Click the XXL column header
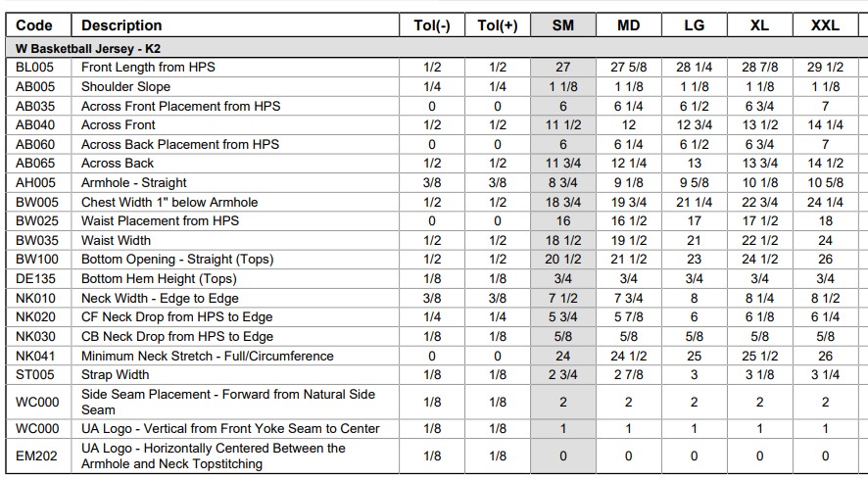 tap(825, 25)
